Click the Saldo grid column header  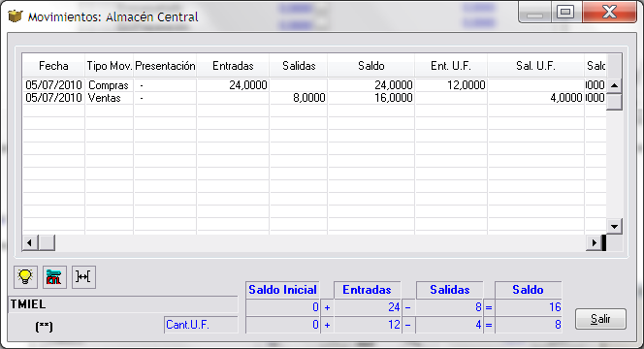[371, 66]
